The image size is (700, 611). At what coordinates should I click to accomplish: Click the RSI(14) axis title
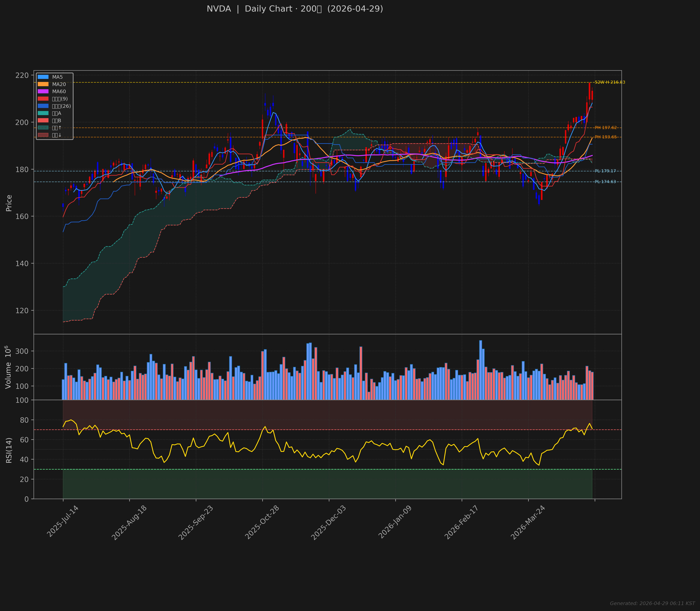pyautogui.click(x=9, y=450)
